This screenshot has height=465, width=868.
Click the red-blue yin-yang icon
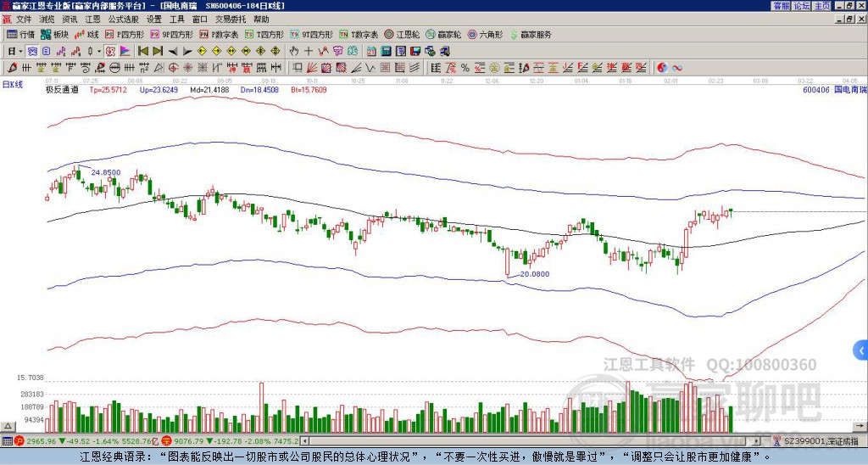coord(662,68)
